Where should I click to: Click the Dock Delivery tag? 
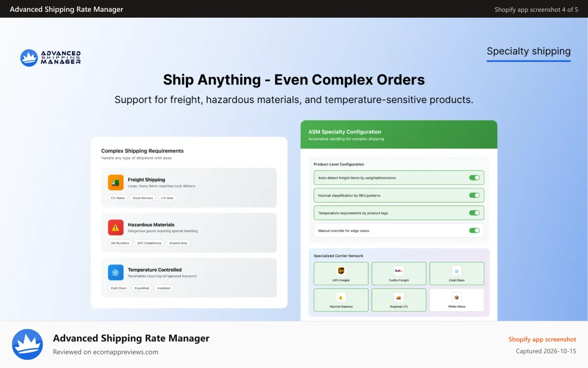point(143,198)
